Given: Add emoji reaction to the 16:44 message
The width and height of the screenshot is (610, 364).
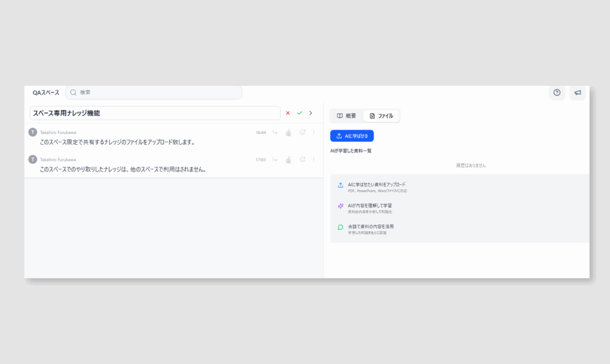Looking at the screenshot, I should (x=303, y=132).
